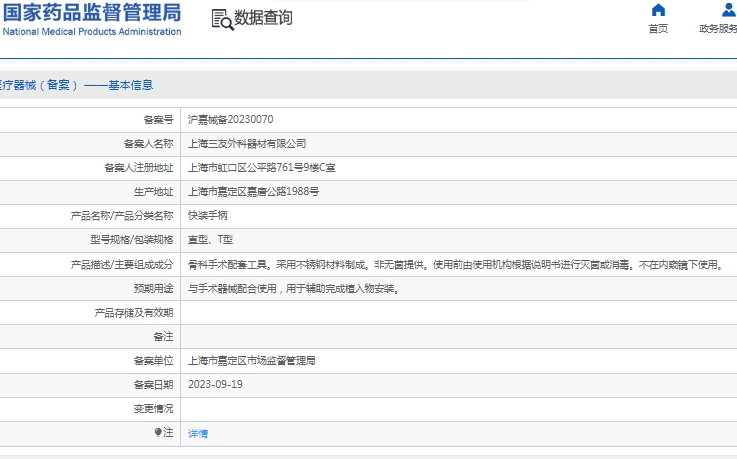
Task: Select authority 上海市嘉定区市场监督管理局
Action: pyautogui.click(x=251, y=361)
